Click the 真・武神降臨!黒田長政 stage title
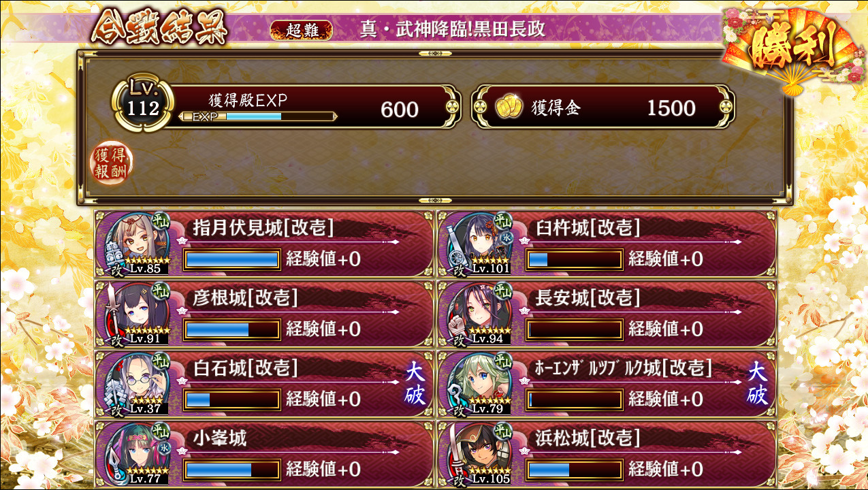The width and height of the screenshot is (868, 490). [453, 29]
